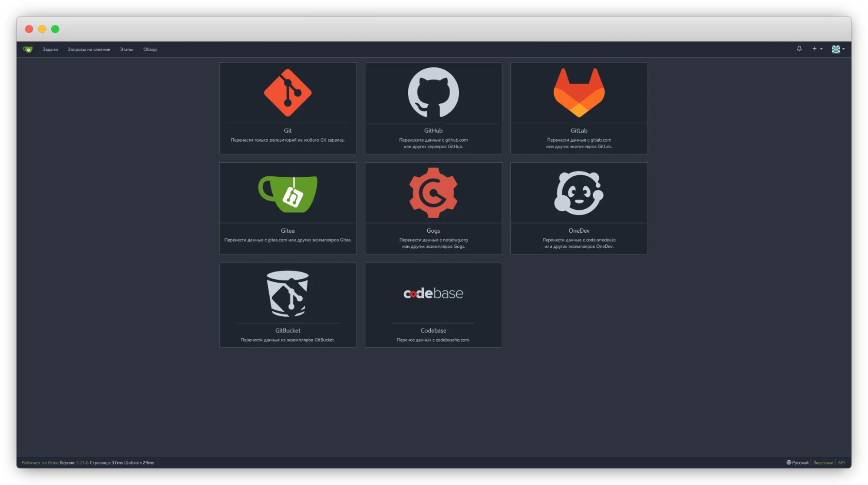868x485 pixels.
Task: Open Запросы на слияние menu item
Action: (x=89, y=49)
